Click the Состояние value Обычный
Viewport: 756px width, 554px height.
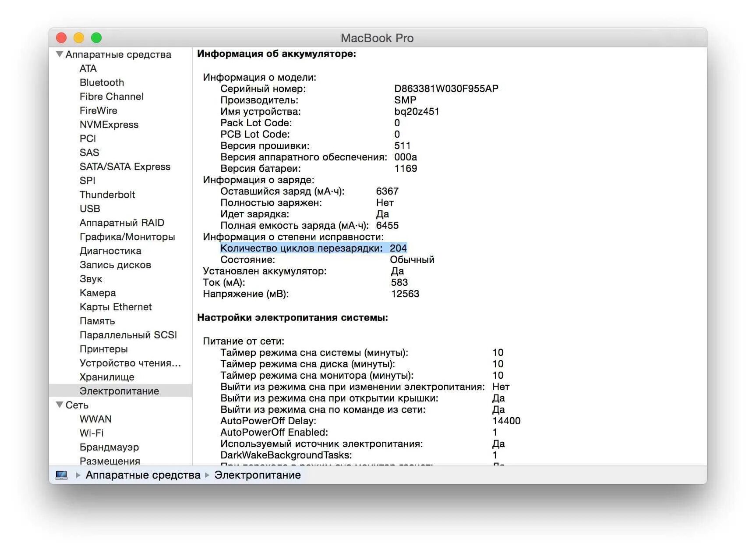click(x=412, y=259)
